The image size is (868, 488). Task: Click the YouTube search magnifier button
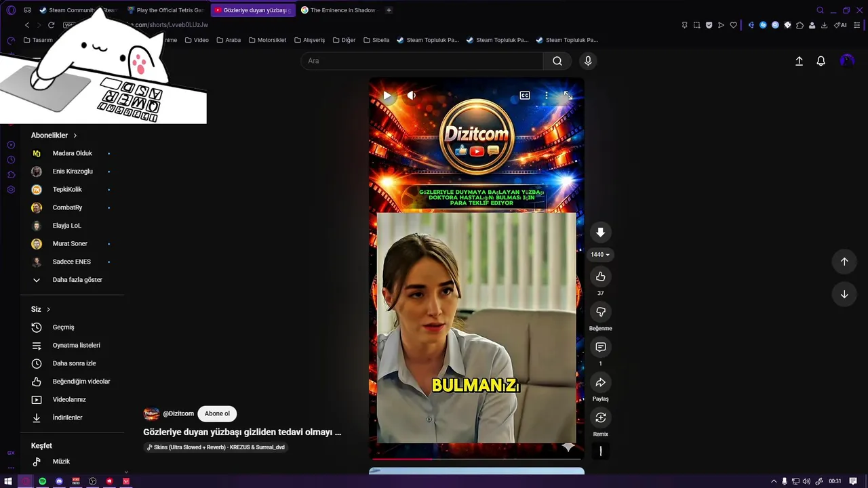(557, 61)
